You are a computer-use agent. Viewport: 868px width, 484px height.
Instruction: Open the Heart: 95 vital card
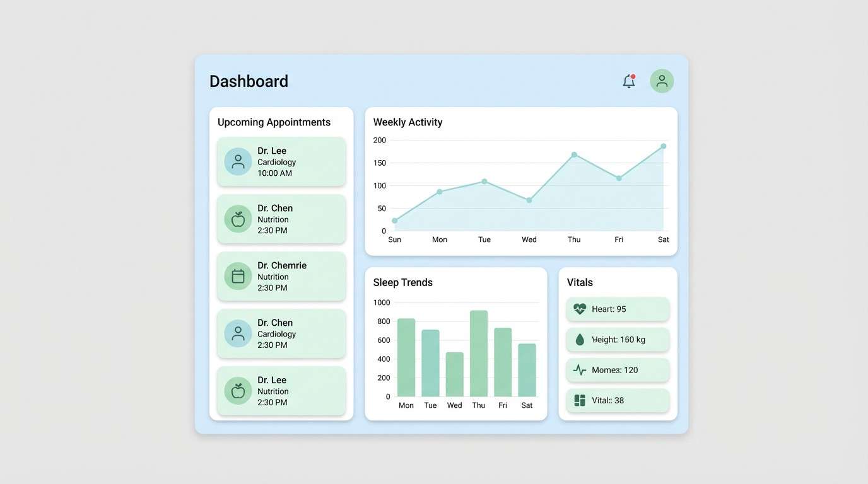618,309
